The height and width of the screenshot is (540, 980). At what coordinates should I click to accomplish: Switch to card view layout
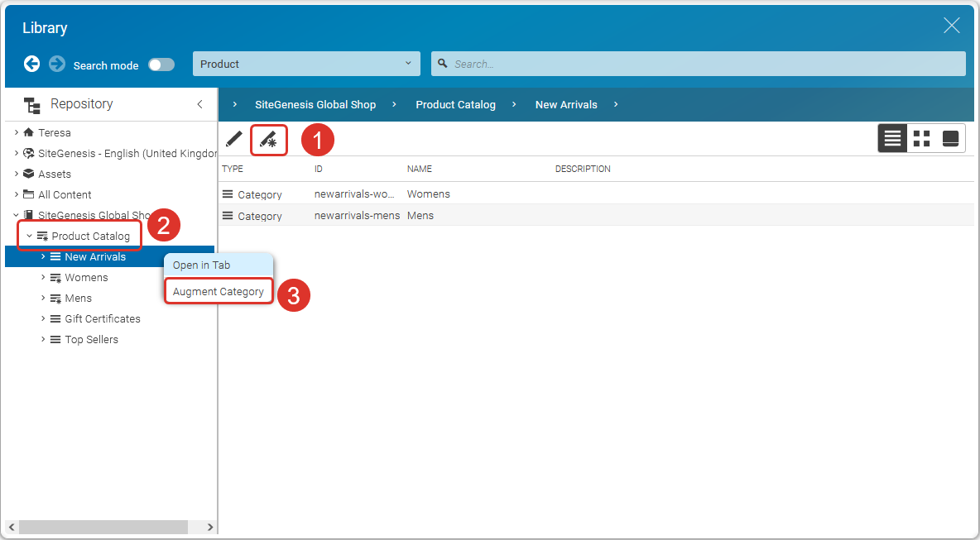[949, 137]
